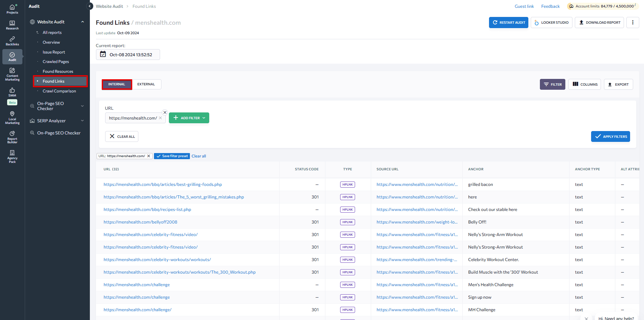Sort by Anchor column header
The width and height of the screenshot is (644, 320).
pos(476,169)
